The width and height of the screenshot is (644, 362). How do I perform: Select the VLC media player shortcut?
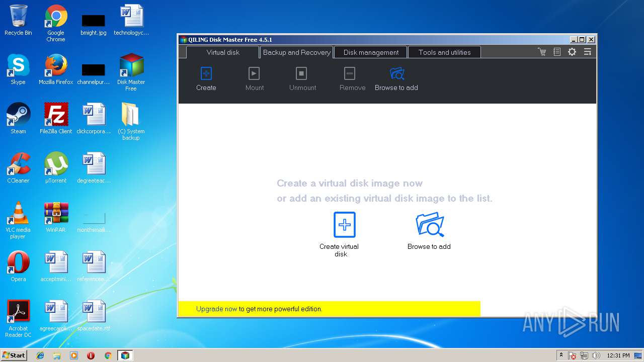click(18, 221)
